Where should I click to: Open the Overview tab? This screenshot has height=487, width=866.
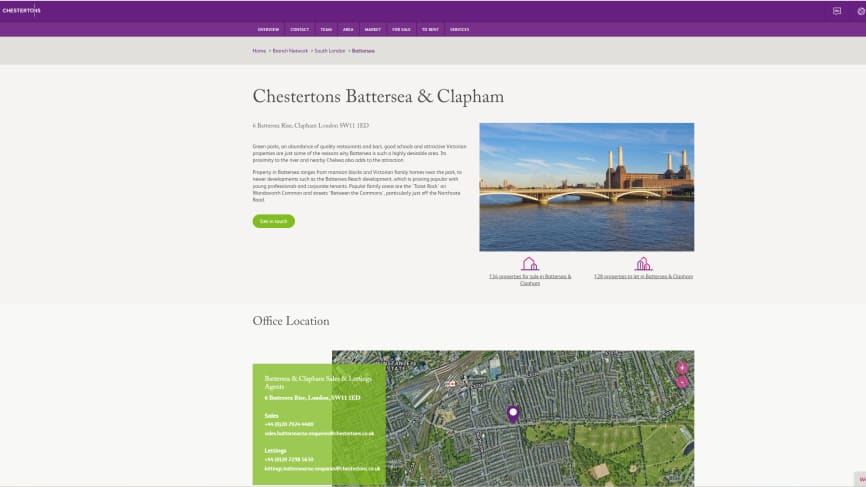click(x=268, y=30)
